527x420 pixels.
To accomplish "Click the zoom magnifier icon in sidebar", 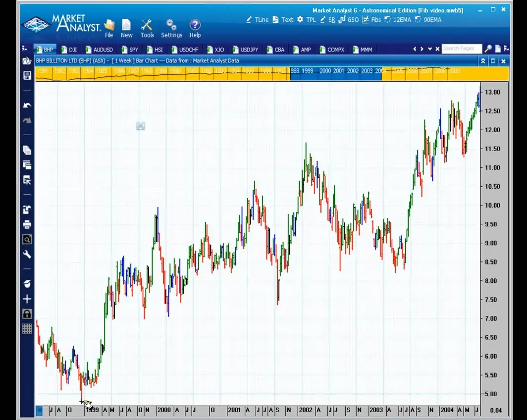I will tap(27, 239).
